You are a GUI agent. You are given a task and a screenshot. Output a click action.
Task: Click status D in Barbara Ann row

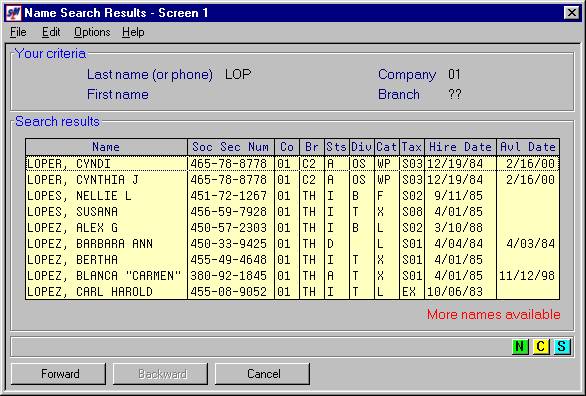(x=330, y=244)
